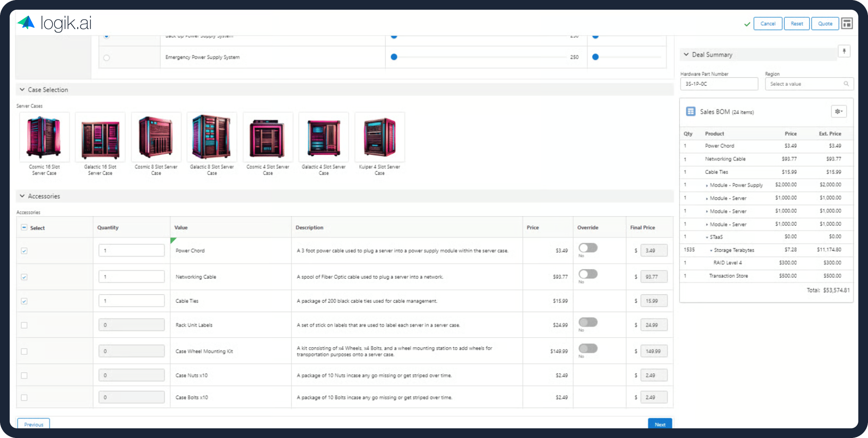Screen dimensions: 868x438
Task: Pin the Deal Summary panel
Action: coord(844,52)
